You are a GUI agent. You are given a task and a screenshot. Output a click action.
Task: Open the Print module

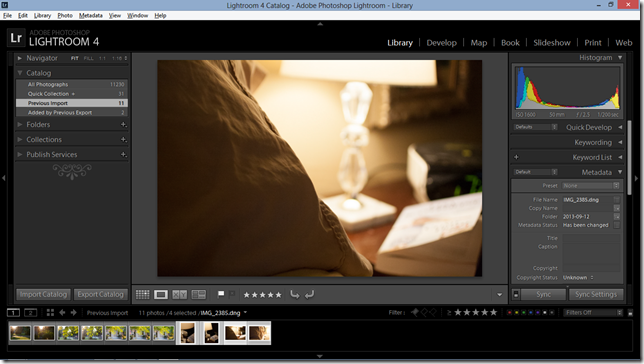pyautogui.click(x=593, y=43)
